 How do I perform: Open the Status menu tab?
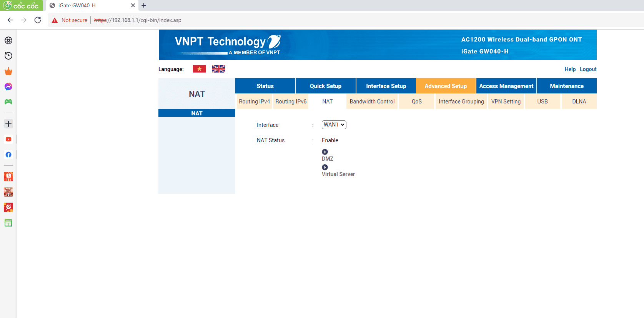coord(265,86)
